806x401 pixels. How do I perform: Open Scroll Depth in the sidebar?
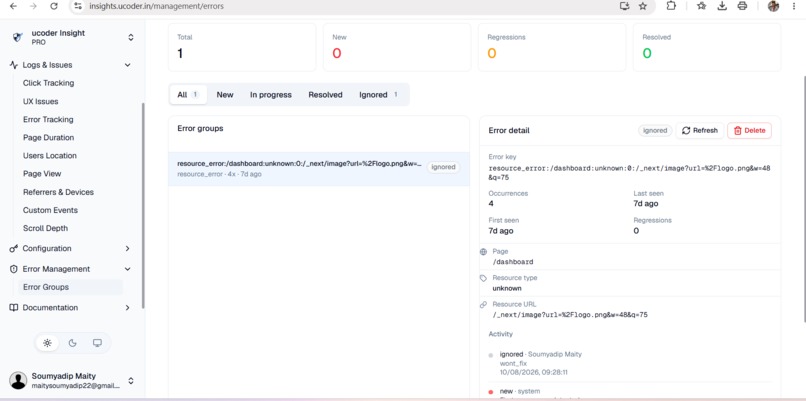45,228
